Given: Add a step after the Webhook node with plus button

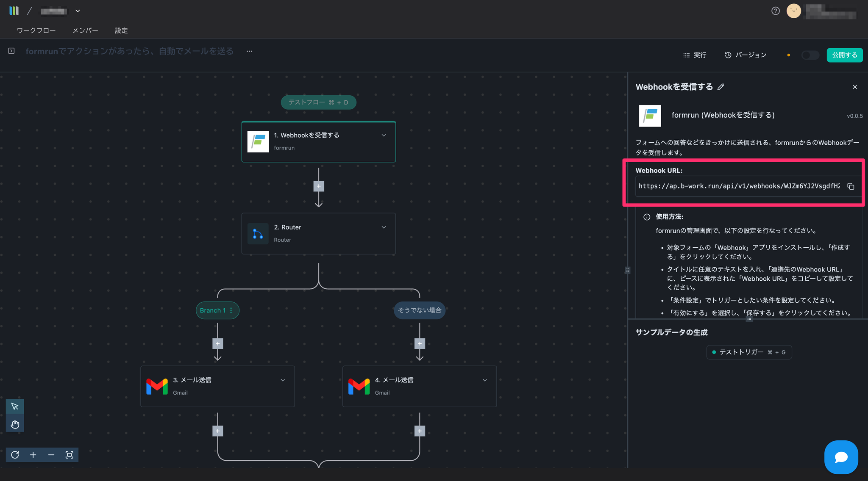Looking at the screenshot, I should 319,186.
